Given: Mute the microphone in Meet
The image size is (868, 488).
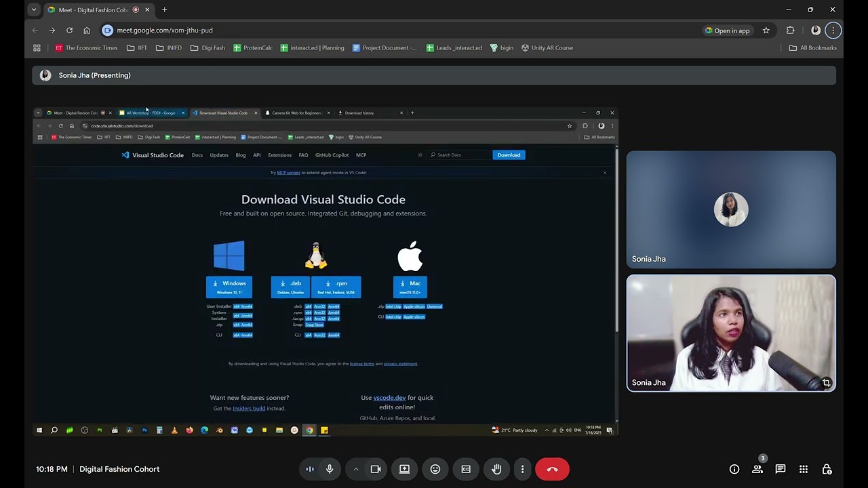Looking at the screenshot, I should click(330, 469).
